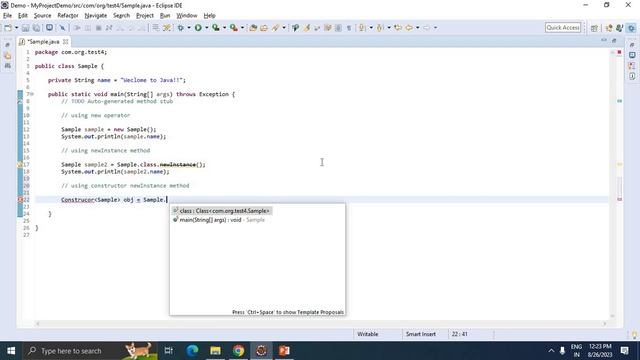The image size is (640, 360).
Task: Select the active Debug perspective icon
Action: (x=631, y=28)
